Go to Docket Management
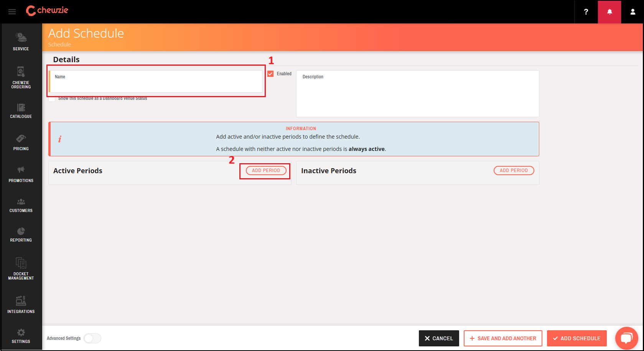This screenshot has width=644, height=351. tap(21, 267)
